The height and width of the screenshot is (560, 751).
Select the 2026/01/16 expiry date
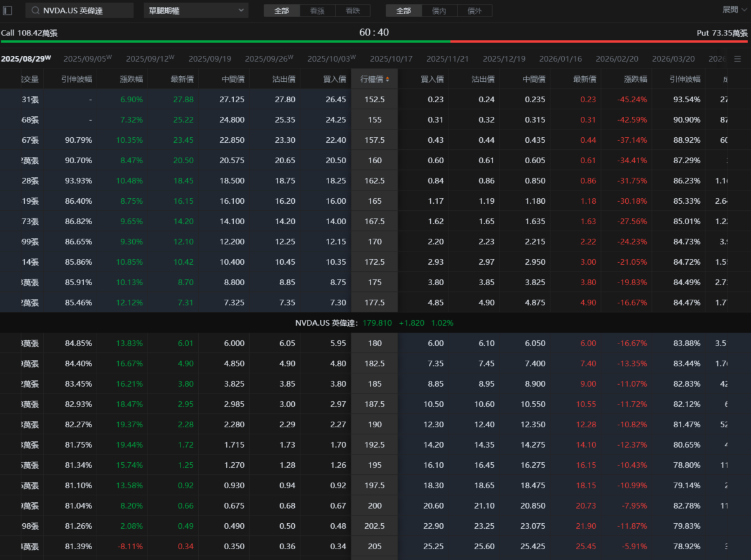(x=560, y=59)
